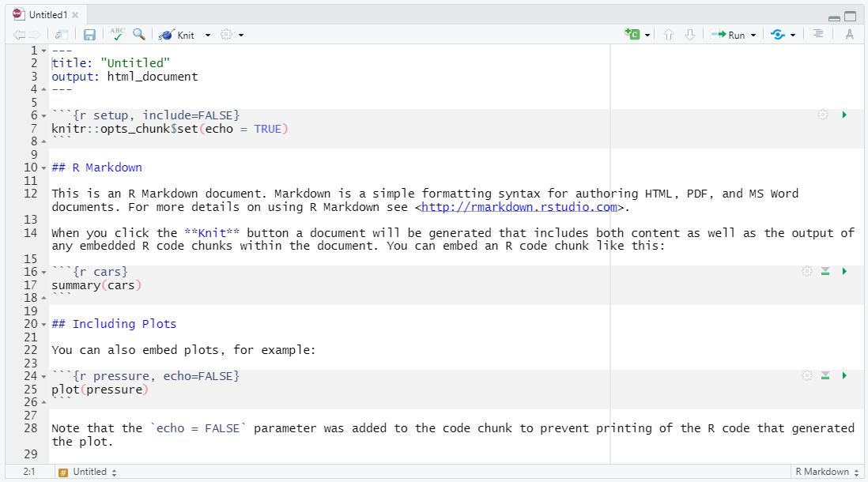
Task: Minimize the source pane
Action: [x=834, y=17]
